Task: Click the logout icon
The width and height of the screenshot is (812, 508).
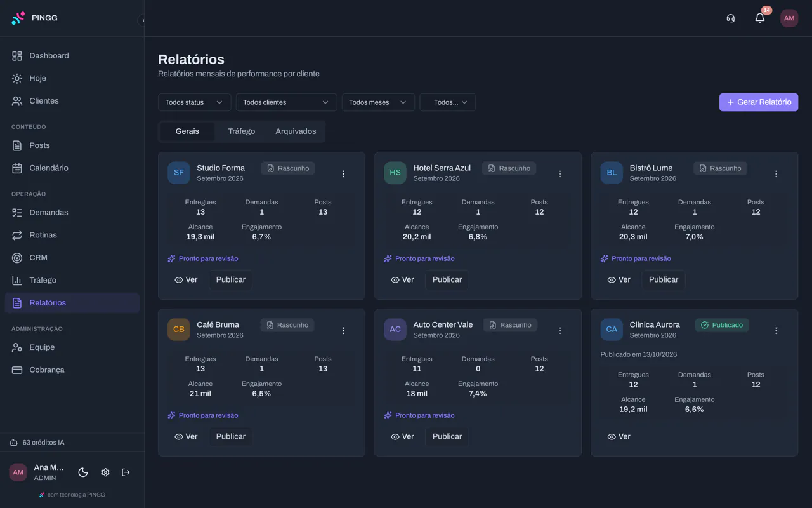Action: click(126, 472)
